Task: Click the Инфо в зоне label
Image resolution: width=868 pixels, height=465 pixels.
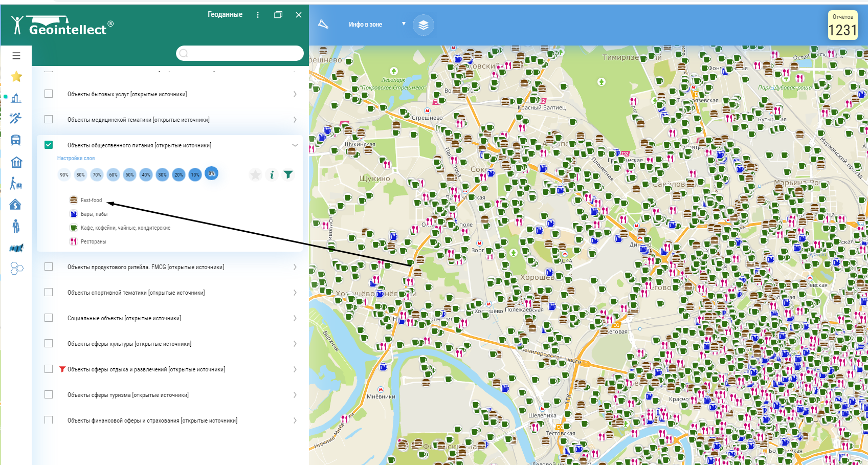Action: pyautogui.click(x=365, y=25)
